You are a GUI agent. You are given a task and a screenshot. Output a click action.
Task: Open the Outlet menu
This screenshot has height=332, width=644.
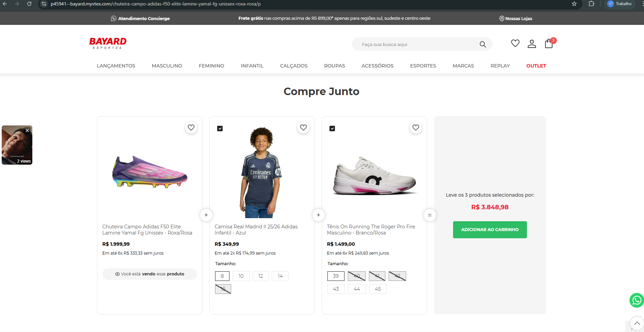536,66
